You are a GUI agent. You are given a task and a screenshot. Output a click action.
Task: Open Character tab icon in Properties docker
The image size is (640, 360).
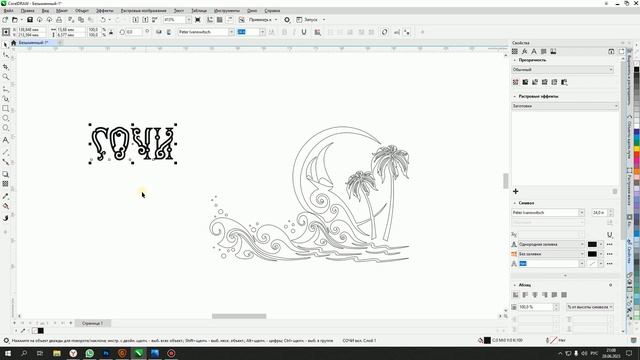click(x=534, y=51)
